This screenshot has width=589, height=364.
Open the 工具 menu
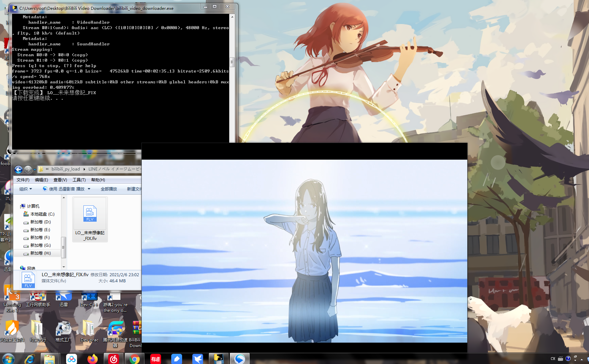click(x=79, y=180)
